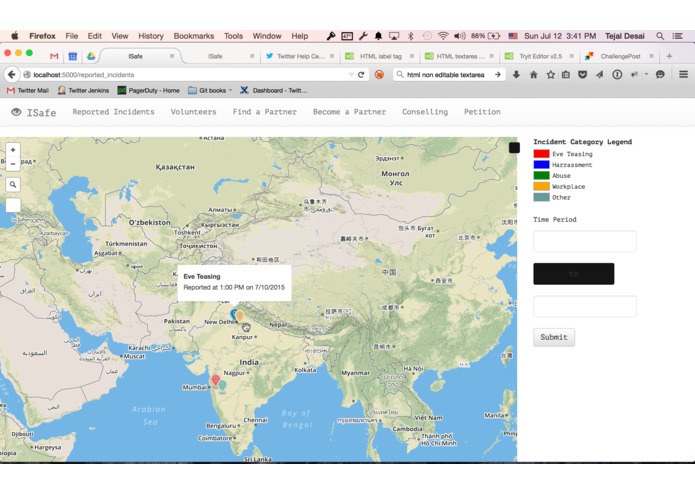Open the Twitter Mail bookmark

pos(28,90)
